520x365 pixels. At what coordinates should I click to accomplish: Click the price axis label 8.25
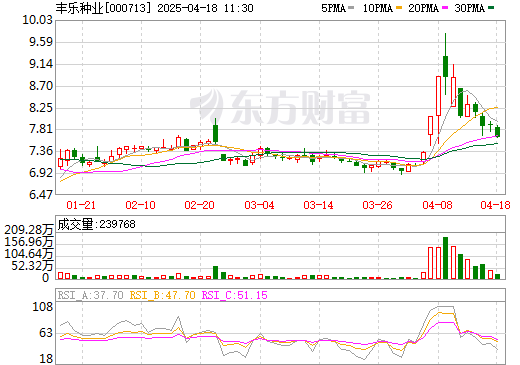pyautogui.click(x=41, y=108)
